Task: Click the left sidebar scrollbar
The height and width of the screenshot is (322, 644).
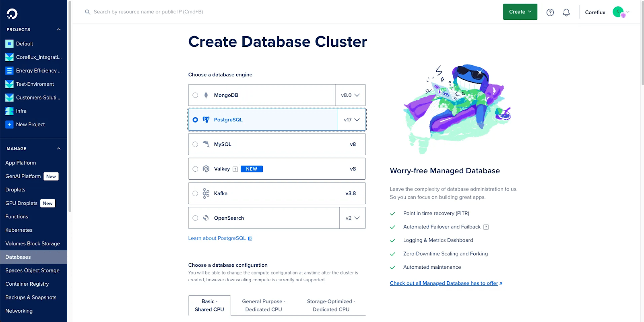Action: [70, 105]
